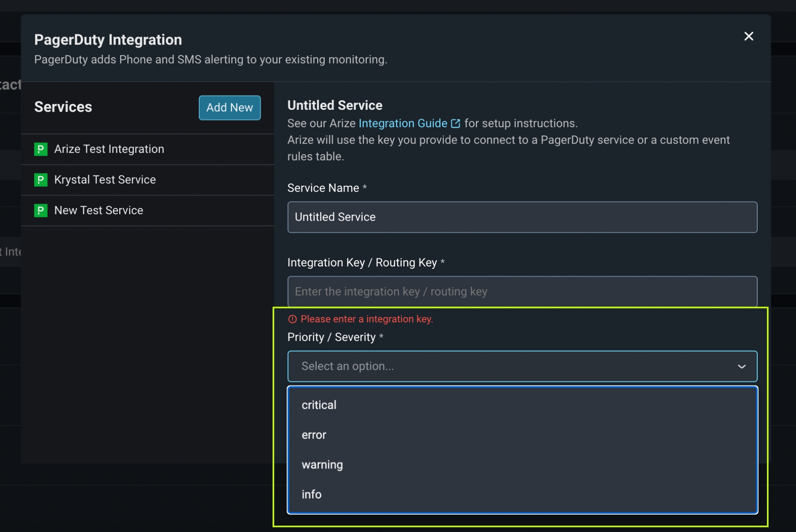
Task: Select New Test Service entry
Action: click(x=99, y=210)
